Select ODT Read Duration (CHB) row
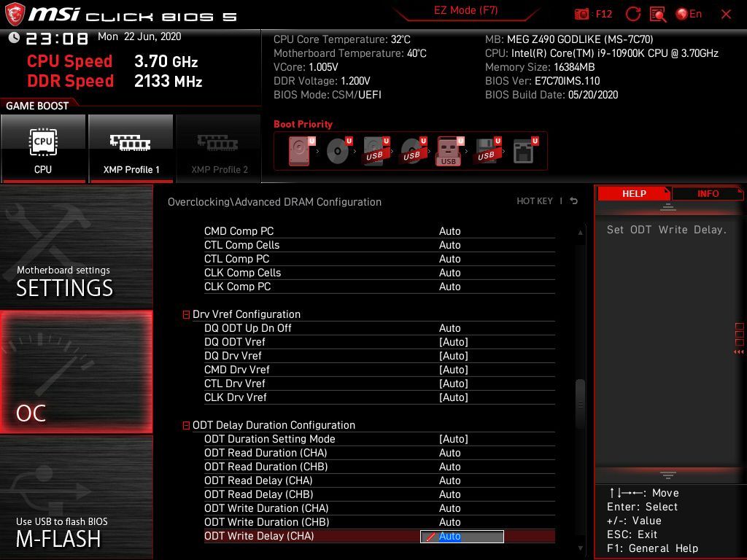This screenshot has height=560, width=747. point(379,466)
